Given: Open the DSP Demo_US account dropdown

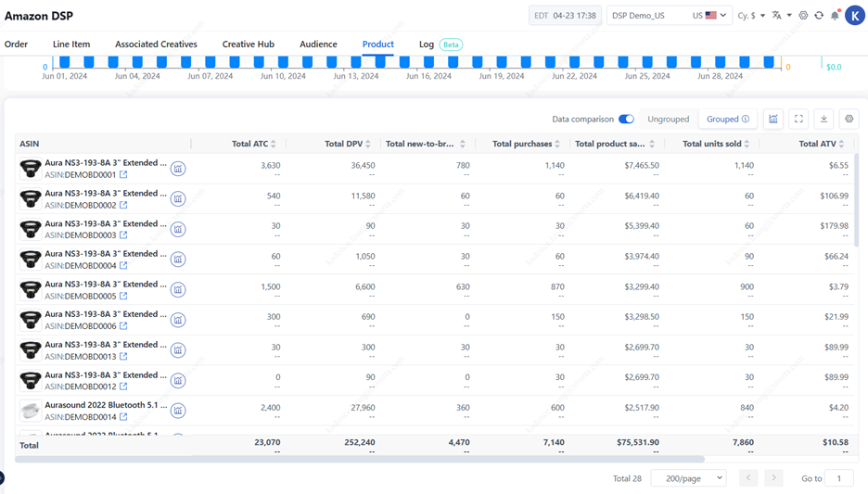Looking at the screenshot, I should pos(668,16).
